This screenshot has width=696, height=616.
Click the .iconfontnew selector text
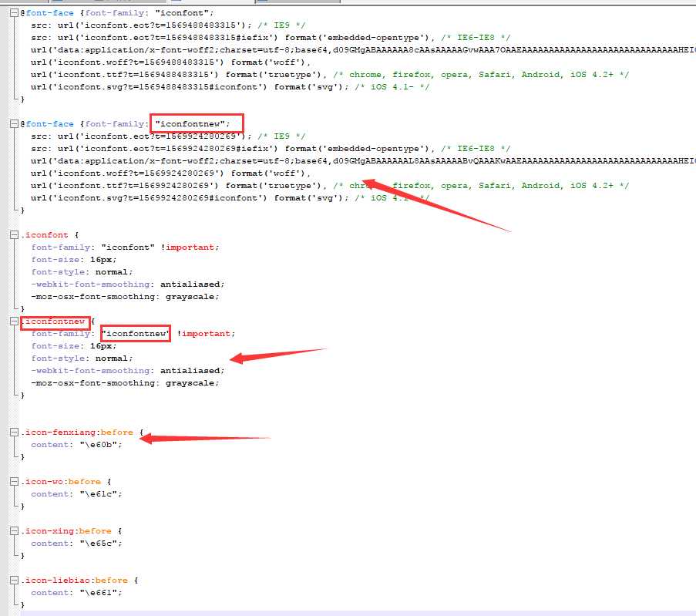(53, 321)
